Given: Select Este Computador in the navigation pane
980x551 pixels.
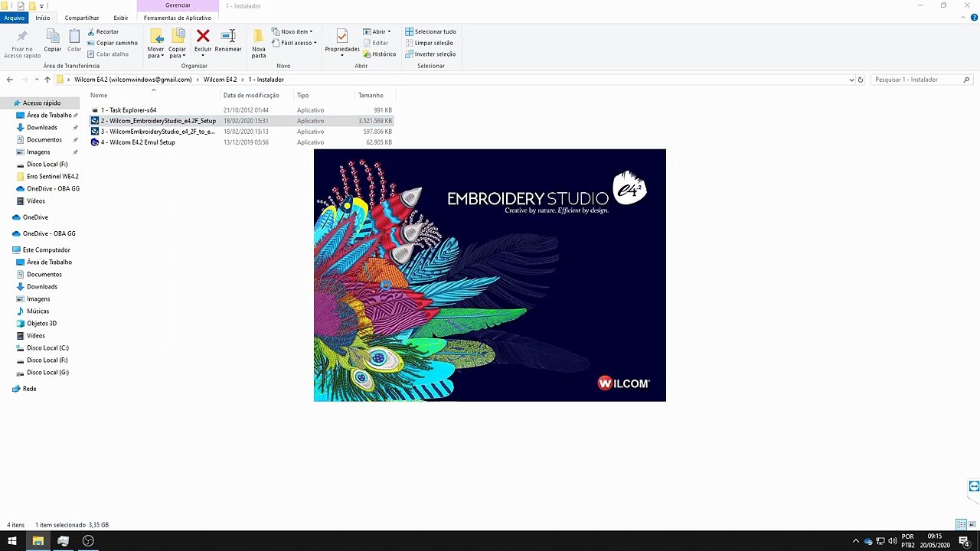Looking at the screenshot, I should [x=46, y=250].
